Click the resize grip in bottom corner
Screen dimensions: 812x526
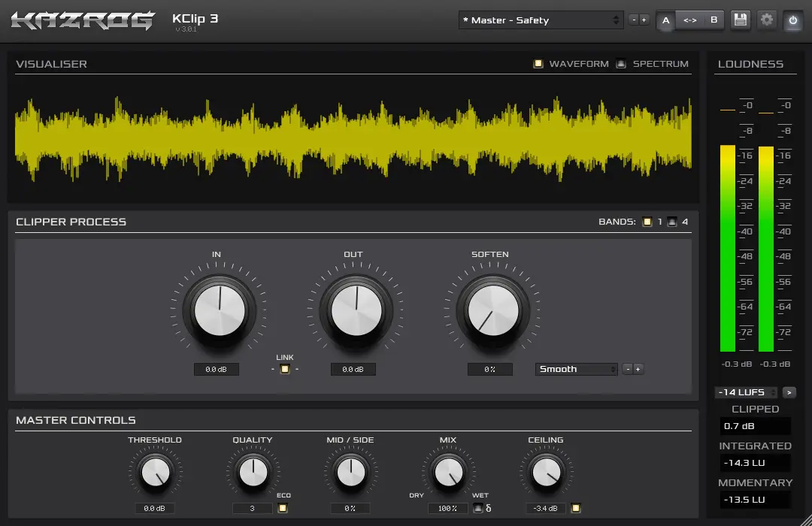[806, 520]
